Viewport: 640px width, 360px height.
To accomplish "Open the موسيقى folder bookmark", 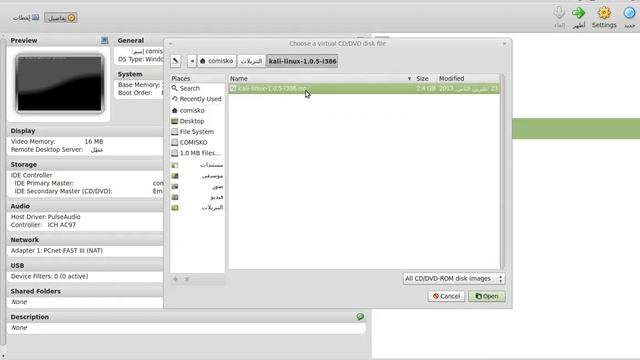I will tap(197, 176).
